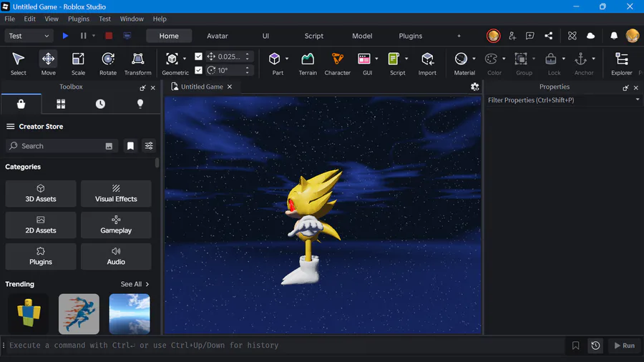The image size is (644, 362).
Task: Switch to Toolbox inventory grid tab
Action: tap(61, 104)
